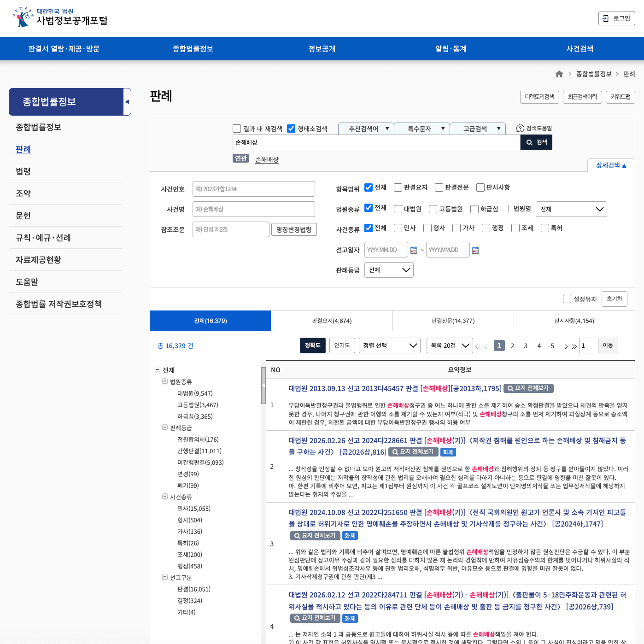Check 대법원 court type checkbox

click(x=398, y=209)
